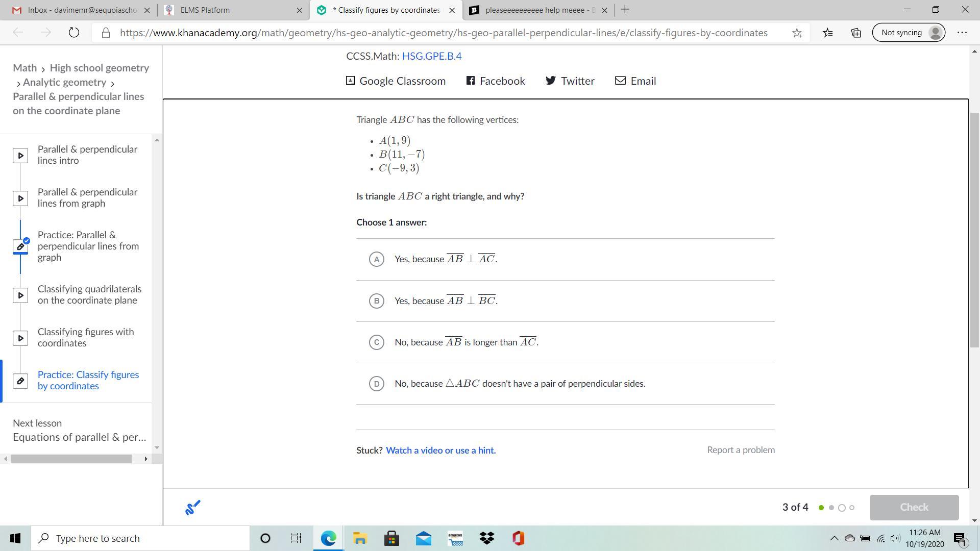Switch to ELMS Platform tab
This screenshot has width=980, height=551.
pos(205,10)
